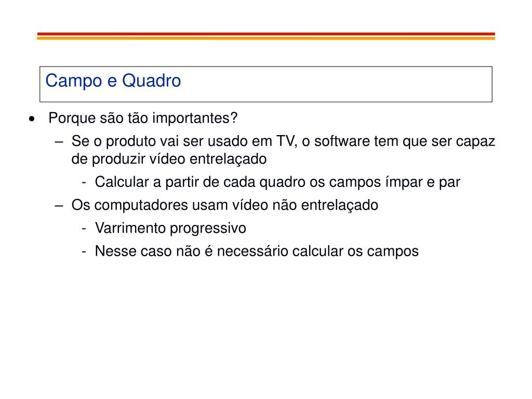
Task: Click the dash before 'Se o produto'
Action: click(x=59, y=142)
